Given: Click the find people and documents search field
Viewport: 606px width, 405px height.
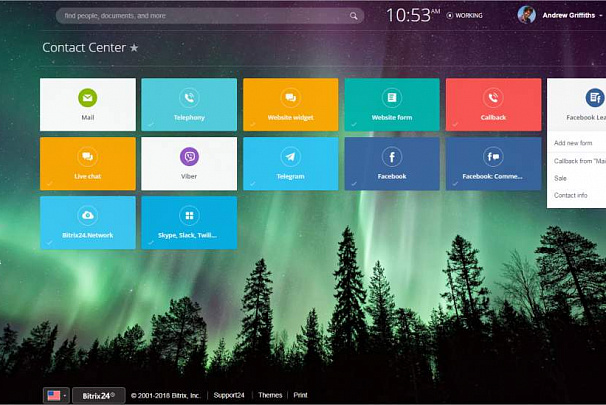Looking at the screenshot, I should coord(209,16).
